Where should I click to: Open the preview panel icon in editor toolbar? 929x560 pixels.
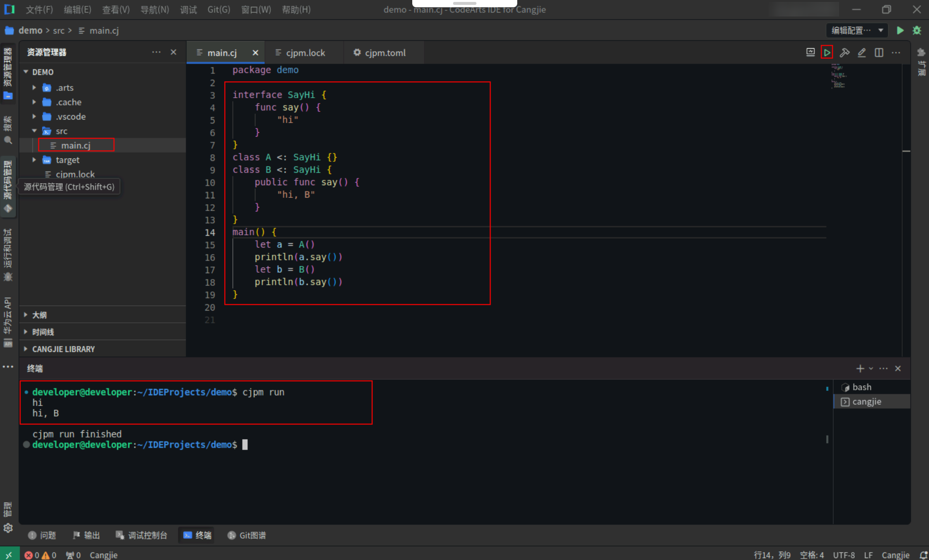coord(810,52)
